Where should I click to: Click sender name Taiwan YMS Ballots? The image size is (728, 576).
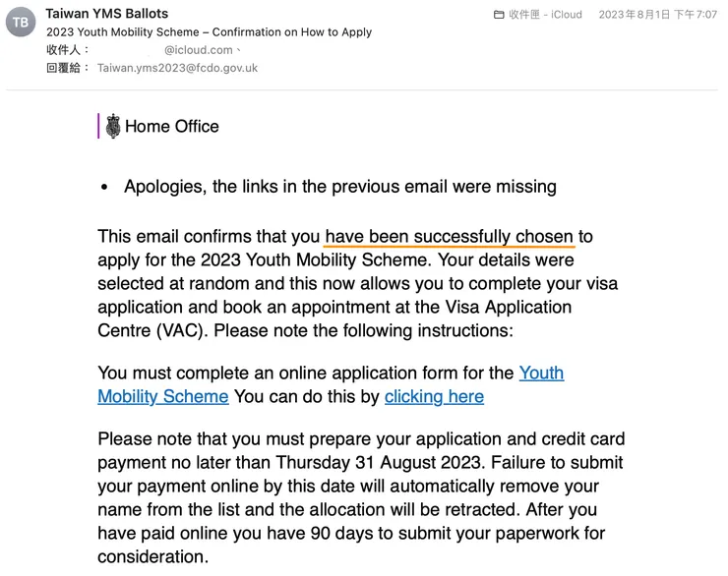(x=106, y=14)
